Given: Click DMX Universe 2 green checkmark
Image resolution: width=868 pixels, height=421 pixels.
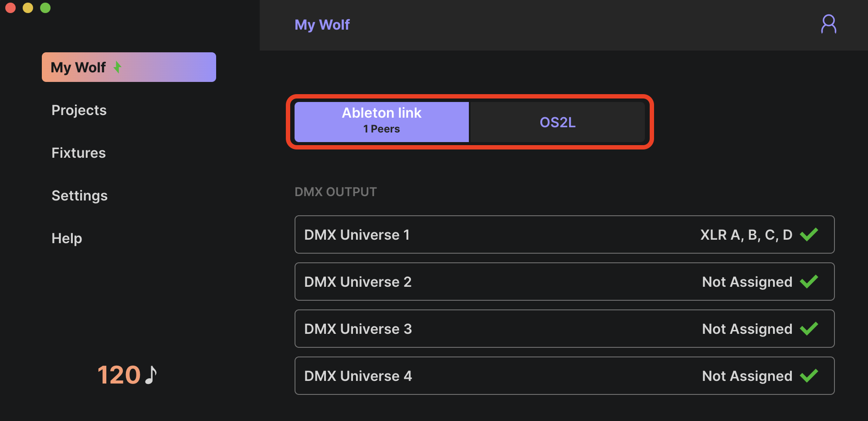Looking at the screenshot, I should 809,282.
